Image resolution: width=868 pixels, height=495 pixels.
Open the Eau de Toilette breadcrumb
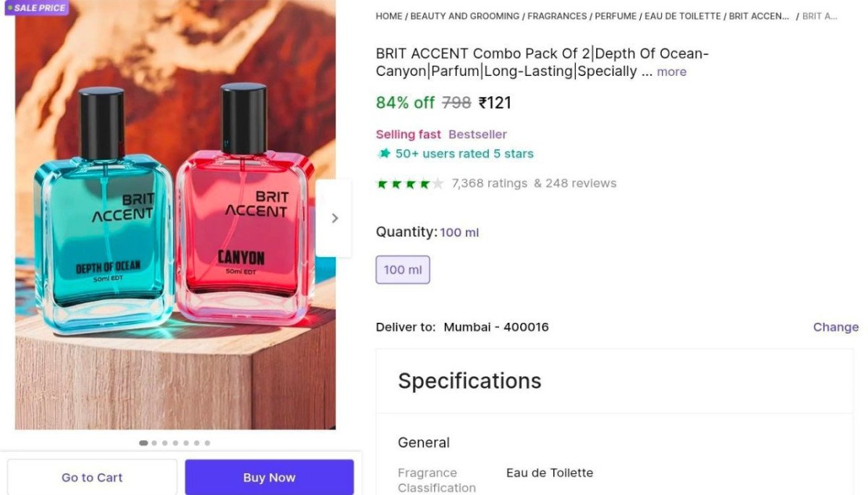[682, 16]
